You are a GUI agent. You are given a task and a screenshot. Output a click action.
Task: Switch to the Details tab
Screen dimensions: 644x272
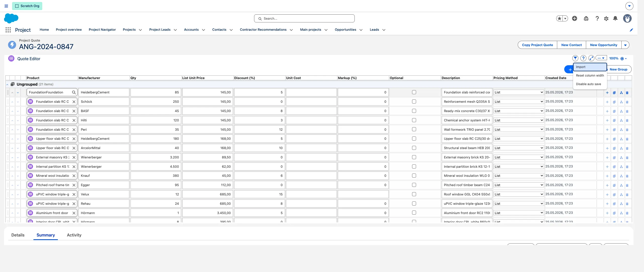point(18,235)
